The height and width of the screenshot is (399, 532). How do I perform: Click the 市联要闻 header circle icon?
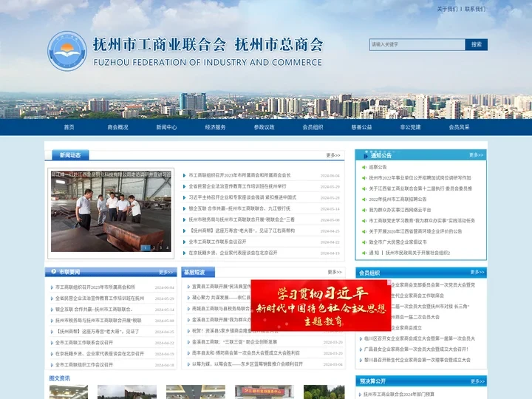(53, 271)
